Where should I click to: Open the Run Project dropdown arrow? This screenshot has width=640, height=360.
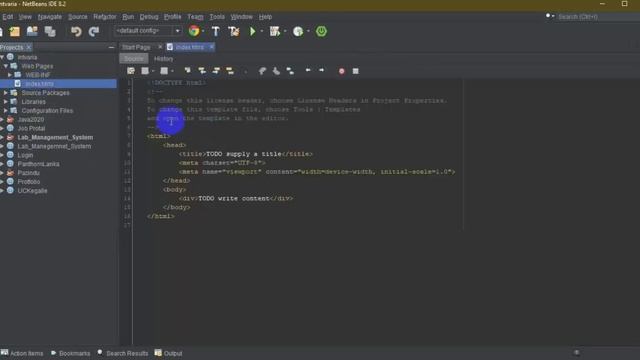[262, 31]
